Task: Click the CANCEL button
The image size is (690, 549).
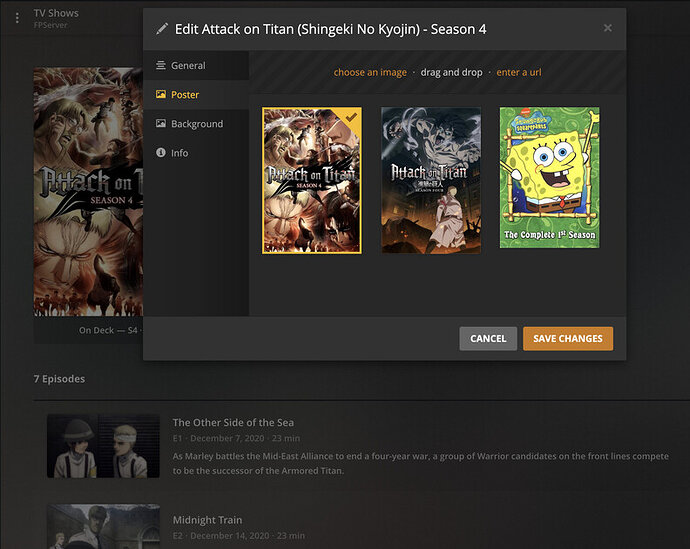Action: coord(488,339)
